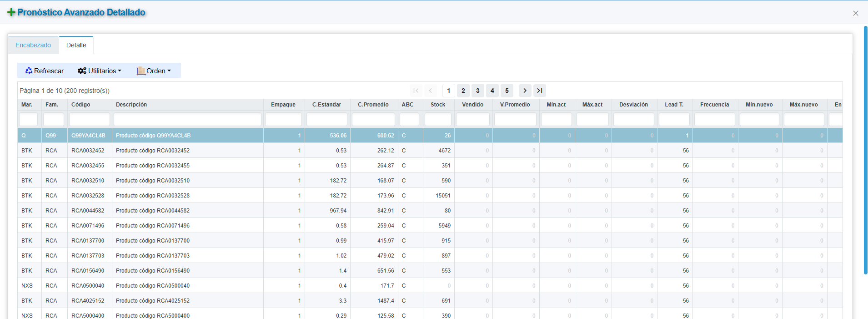The width and height of the screenshot is (868, 319).
Task: Go to page 3 of results
Action: [x=477, y=91]
